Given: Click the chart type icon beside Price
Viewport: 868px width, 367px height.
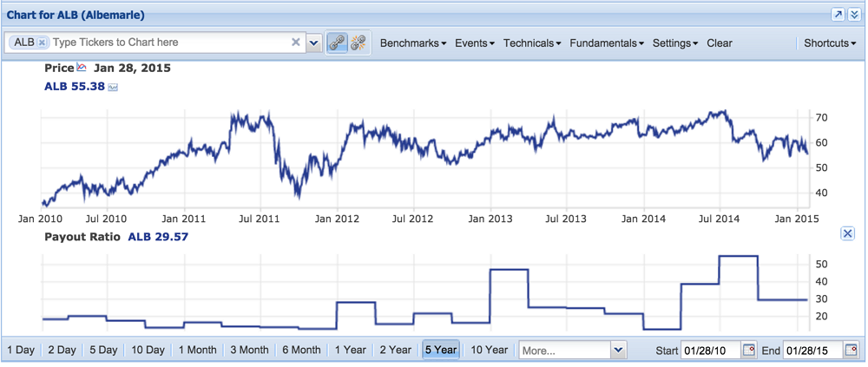Looking at the screenshot, I should pos(82,68).
